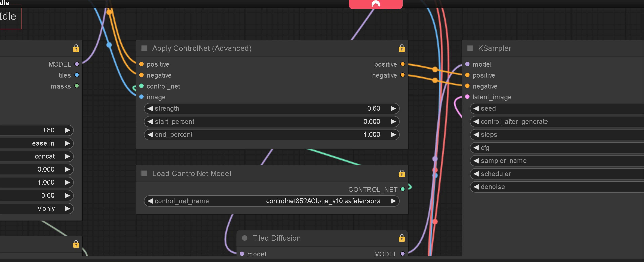Select negative input socket on Apply ControlNet
The width and height of the screenshot is (644, 262).
coord(142,75)
